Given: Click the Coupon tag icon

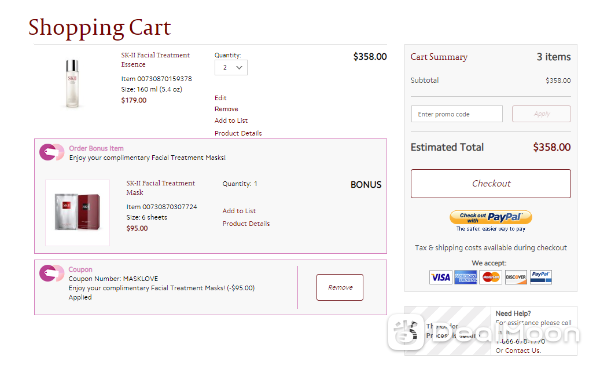Looking at the screenshot, I should click(x=51, y=273).
